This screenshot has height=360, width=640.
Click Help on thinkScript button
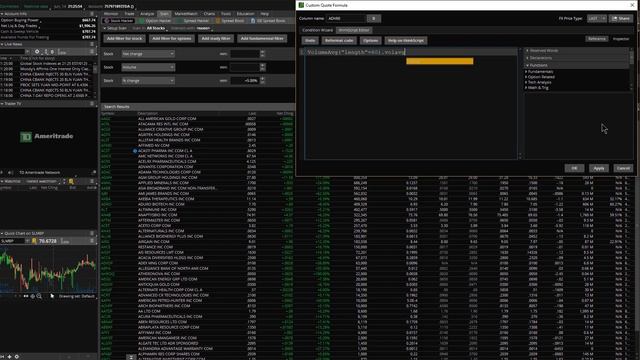click(x=406, y=41)
